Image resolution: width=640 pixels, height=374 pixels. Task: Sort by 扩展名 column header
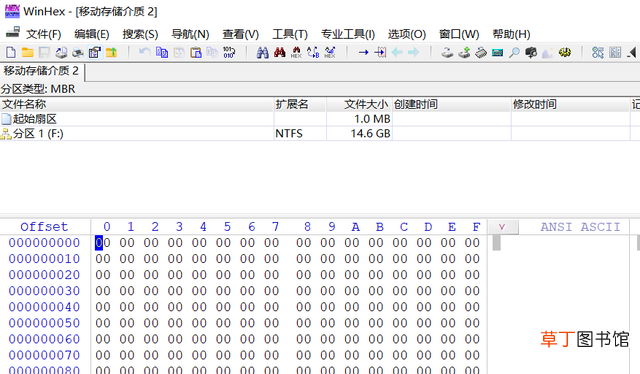[x=300, y=105]
